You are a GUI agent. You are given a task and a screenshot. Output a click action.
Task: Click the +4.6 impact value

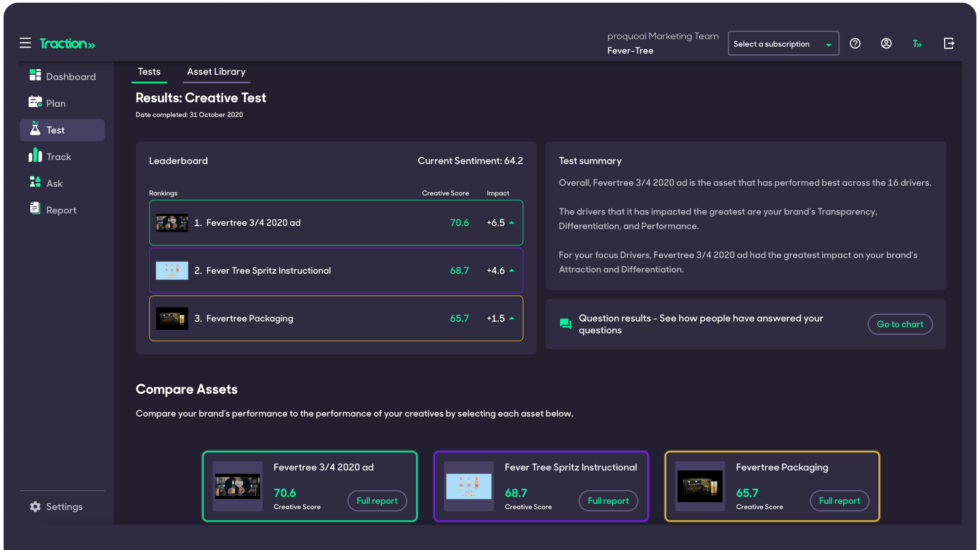tap(495, 270)
